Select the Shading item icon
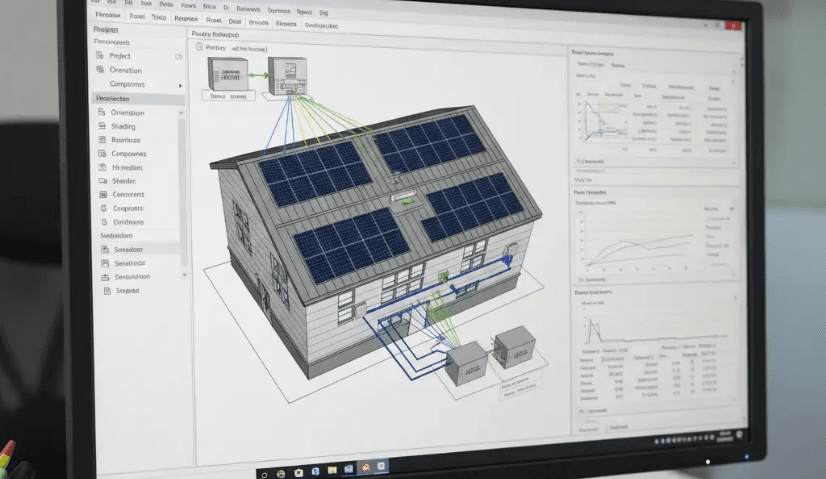The image size is (826, 479). coord(101,127)
